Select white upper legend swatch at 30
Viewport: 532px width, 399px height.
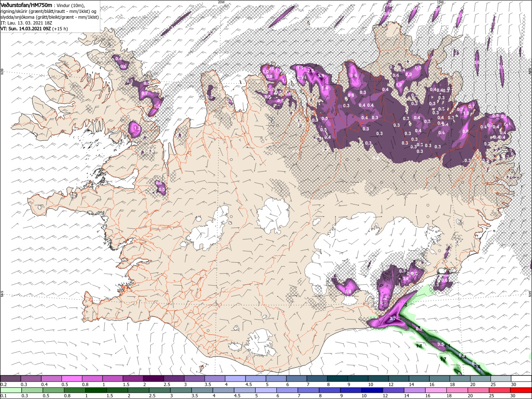[x=521, y=379]
